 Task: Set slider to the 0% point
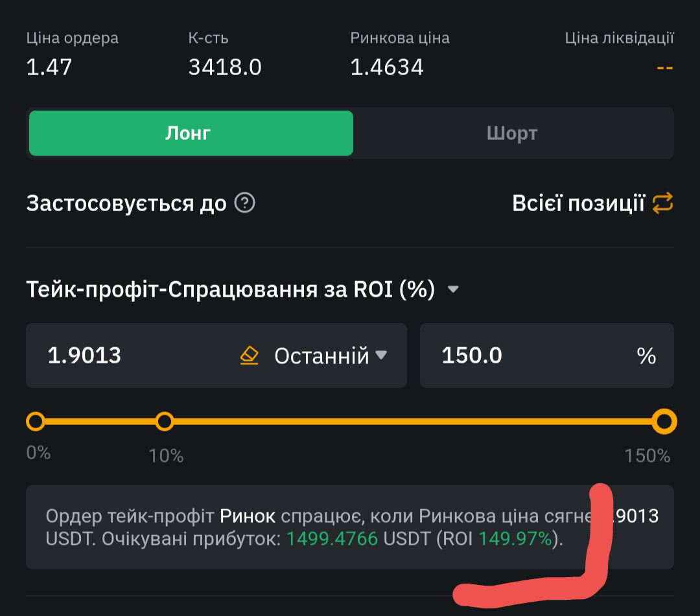[36, 422]
